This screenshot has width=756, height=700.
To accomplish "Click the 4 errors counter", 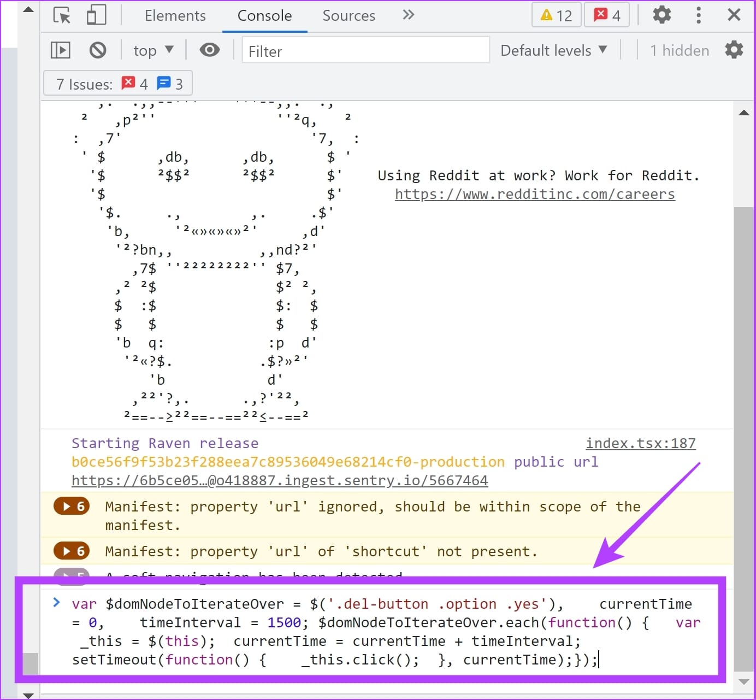I will pyautogui.click(x=607, y=15).
